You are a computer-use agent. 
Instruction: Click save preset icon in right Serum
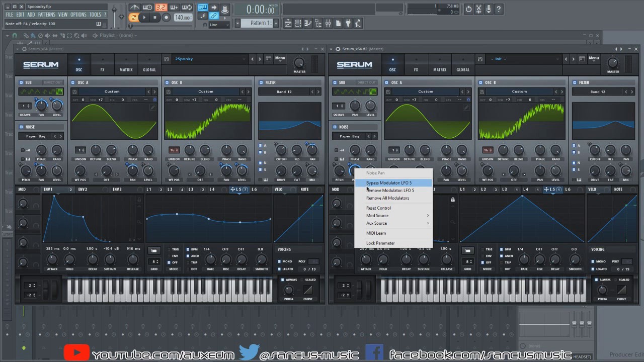480,59
